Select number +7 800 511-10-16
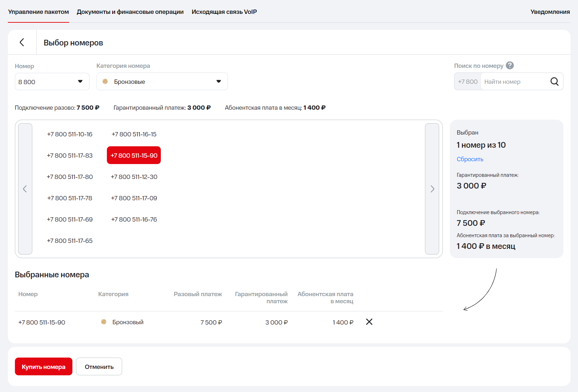 [x=70, y=134]
